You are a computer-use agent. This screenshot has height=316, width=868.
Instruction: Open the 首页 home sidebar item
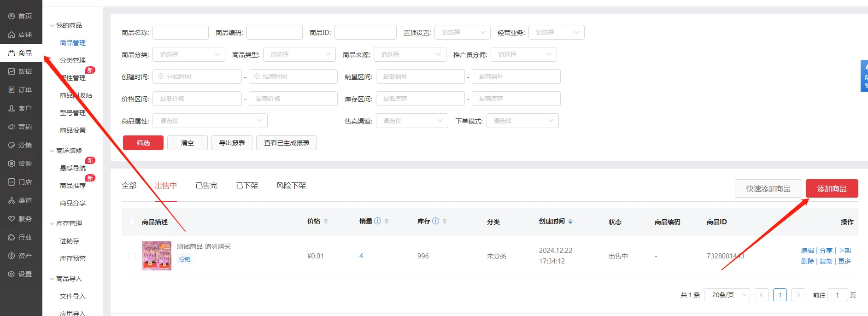pos(21,16)
